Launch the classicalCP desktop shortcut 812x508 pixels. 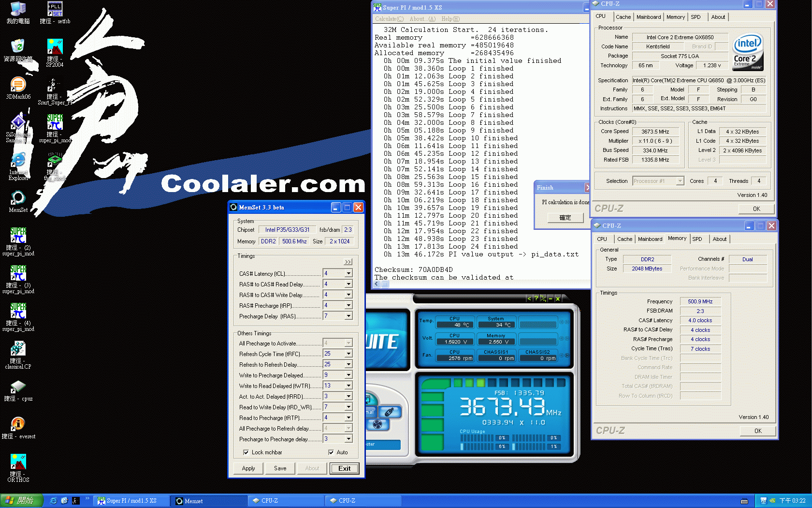[18, 355]
